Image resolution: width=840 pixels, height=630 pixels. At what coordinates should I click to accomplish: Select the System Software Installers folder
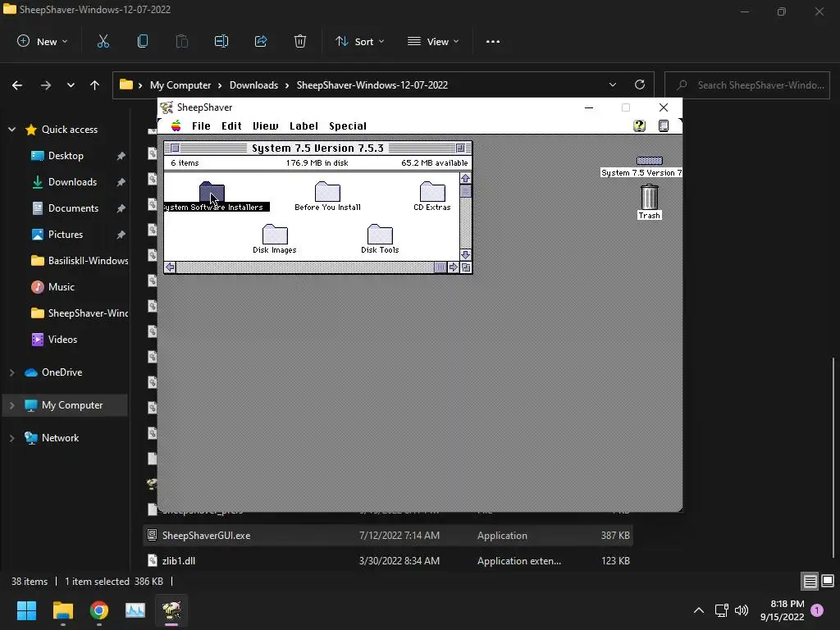[212, 191]
